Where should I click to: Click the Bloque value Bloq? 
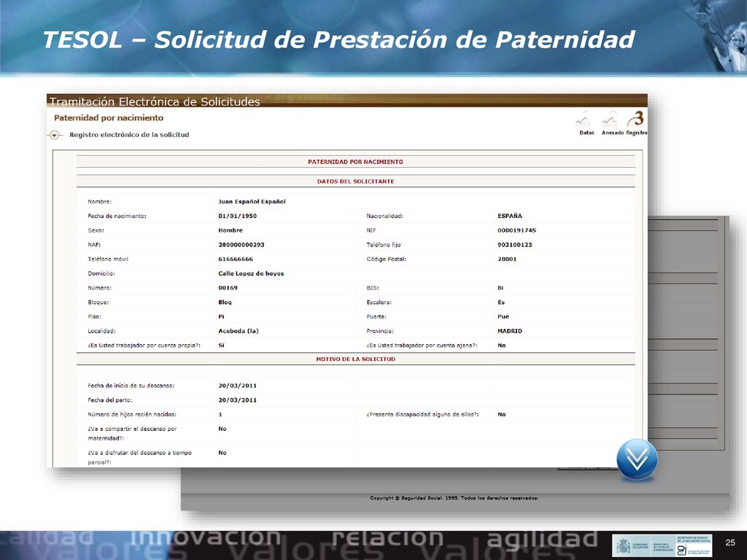tap(225, 303)
